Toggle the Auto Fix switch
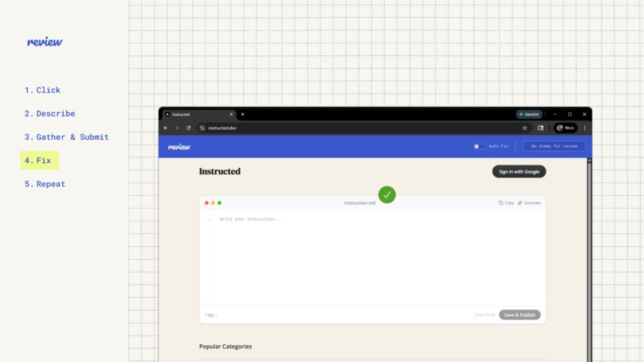The image size is (644, 362). click(479, 146)
